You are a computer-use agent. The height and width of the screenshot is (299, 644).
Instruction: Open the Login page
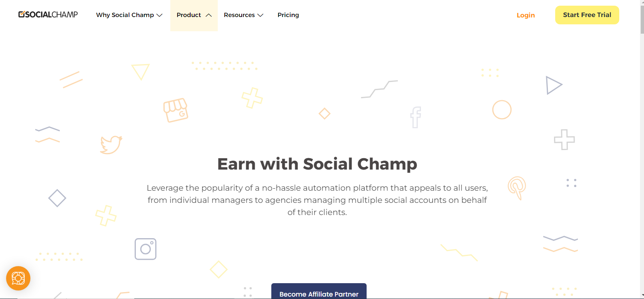point(526,15)
